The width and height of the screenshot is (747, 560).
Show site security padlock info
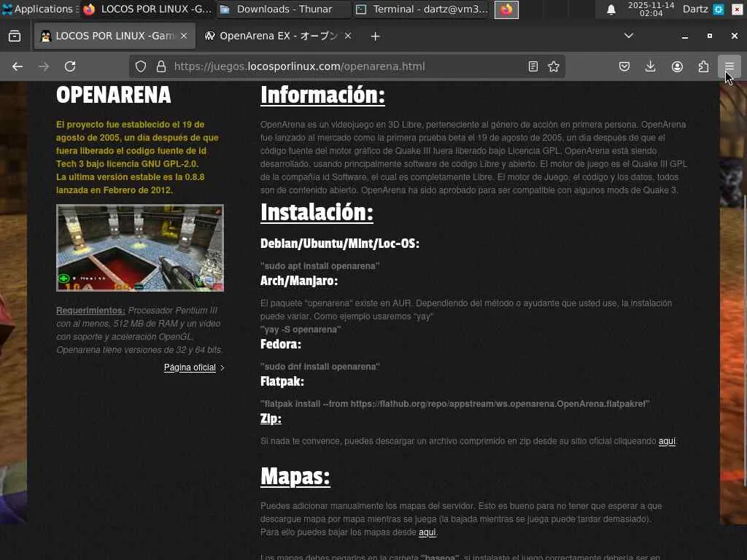coord(161,66)
